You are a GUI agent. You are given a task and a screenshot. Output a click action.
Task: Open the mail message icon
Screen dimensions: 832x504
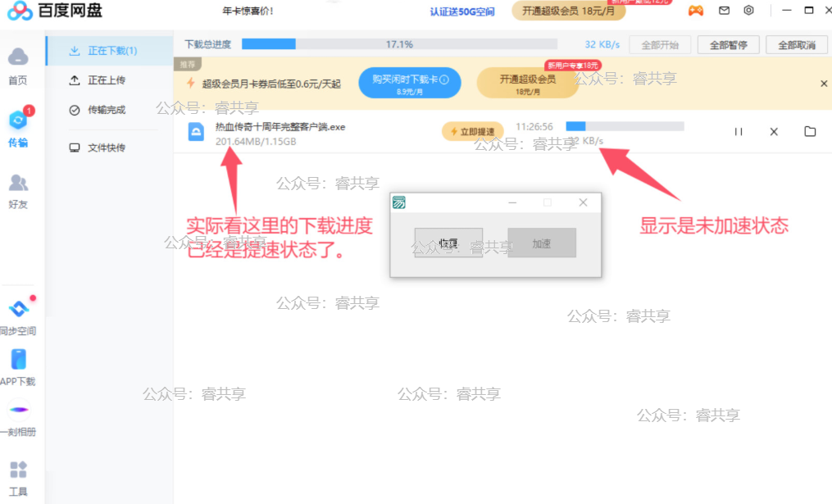[724, 10]
